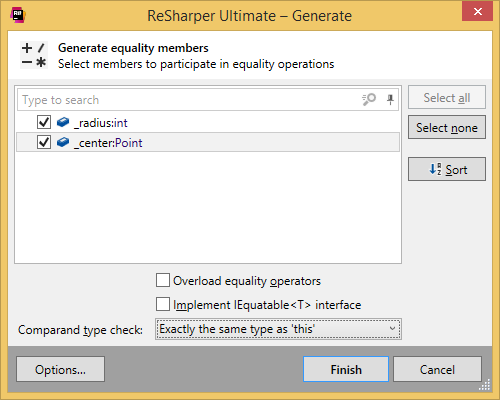Click the A-Z sort arrow icon

click(435, 169)
